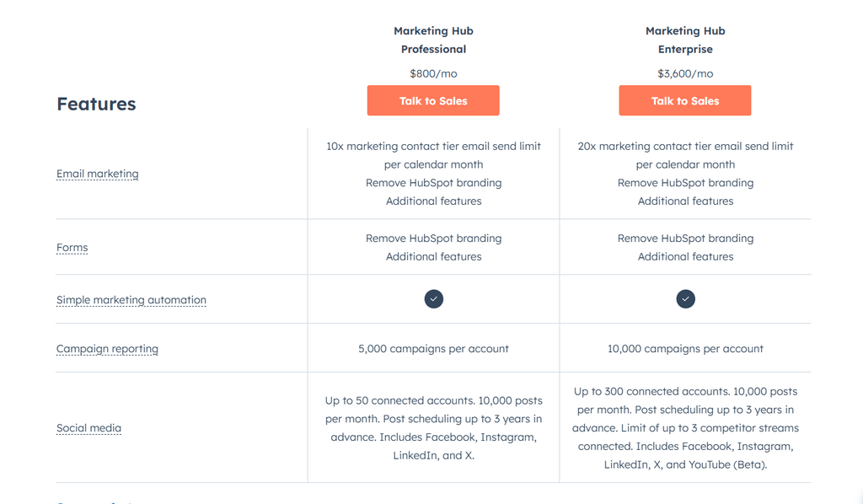Open the Simple marketing automation feature details
Image resolution: width=863 pixels, height=504 pixels.
point(131,299)
